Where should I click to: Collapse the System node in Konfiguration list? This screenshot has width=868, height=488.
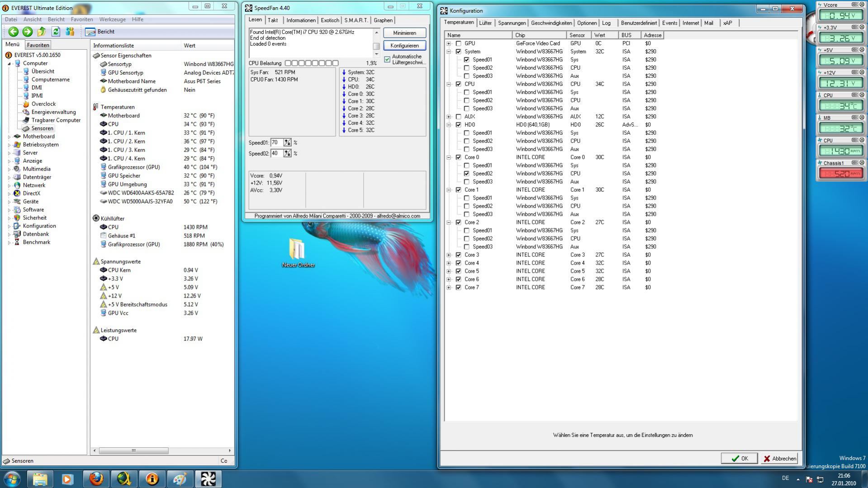449,52
